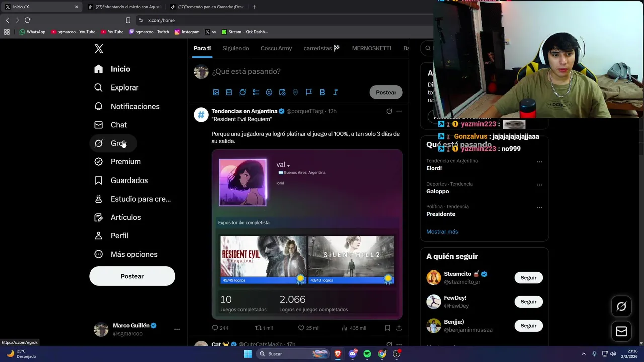Image resolution: width=644 pixels, height=362 pixels.
Task: Open more options on Tendencias en Argentina post
Action: pyautogui.click(x=399, y=111)
